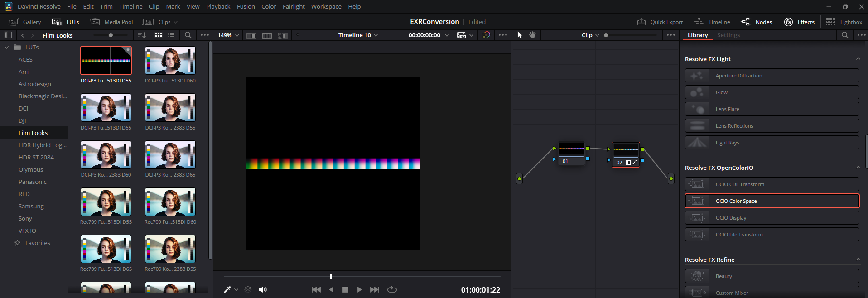The image size is (868, 298).
Task: Toggle the Nodes panel button
Action: 757,22
